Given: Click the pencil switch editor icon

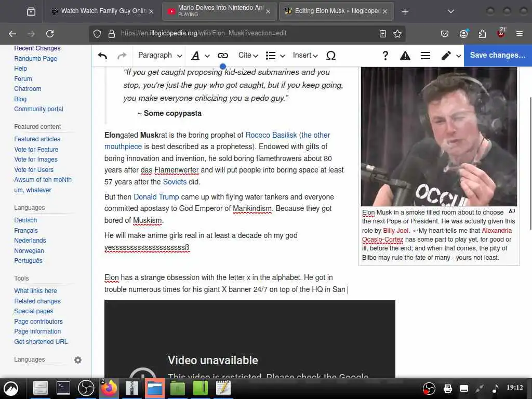Looking at the screenshot, I should [x=446, y=56].
